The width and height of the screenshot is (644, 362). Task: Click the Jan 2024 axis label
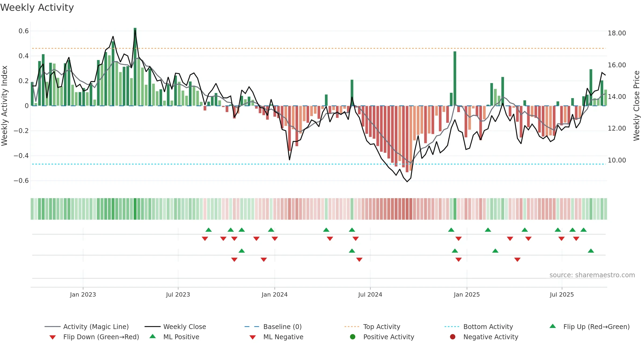coord(275,294)
